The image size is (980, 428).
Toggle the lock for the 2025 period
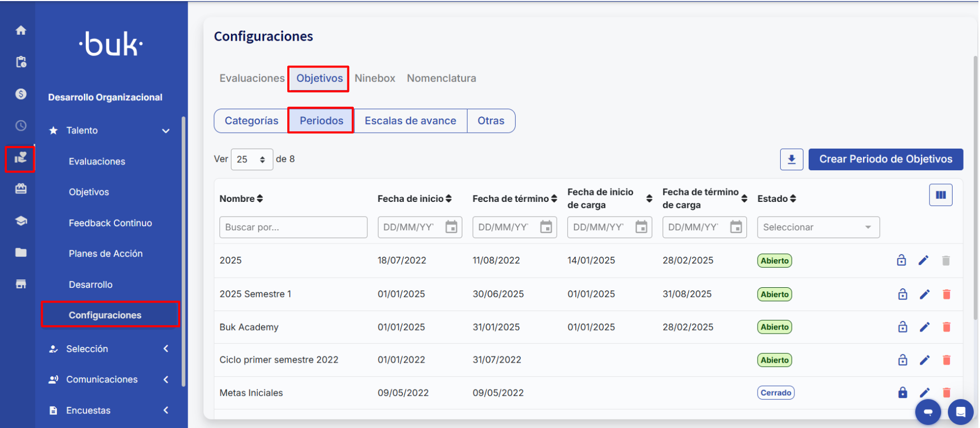click(901, 260)
